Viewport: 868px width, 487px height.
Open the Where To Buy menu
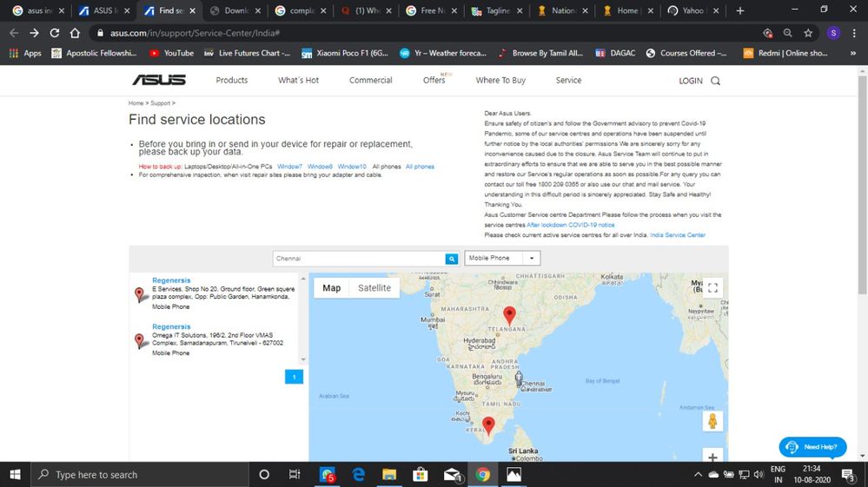coord(500,80)
